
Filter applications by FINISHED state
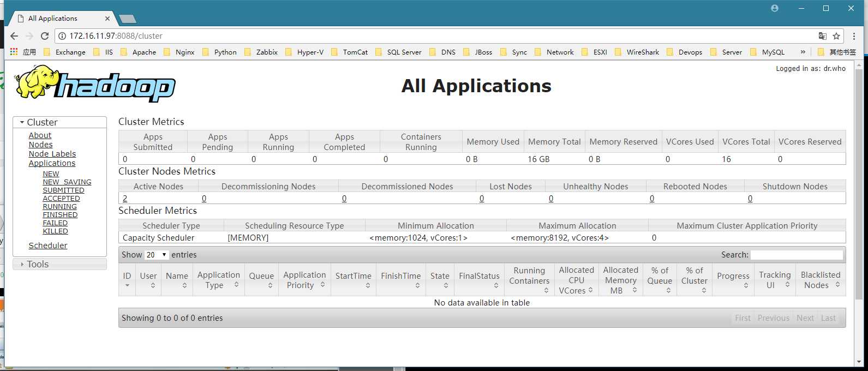(60, 215)
